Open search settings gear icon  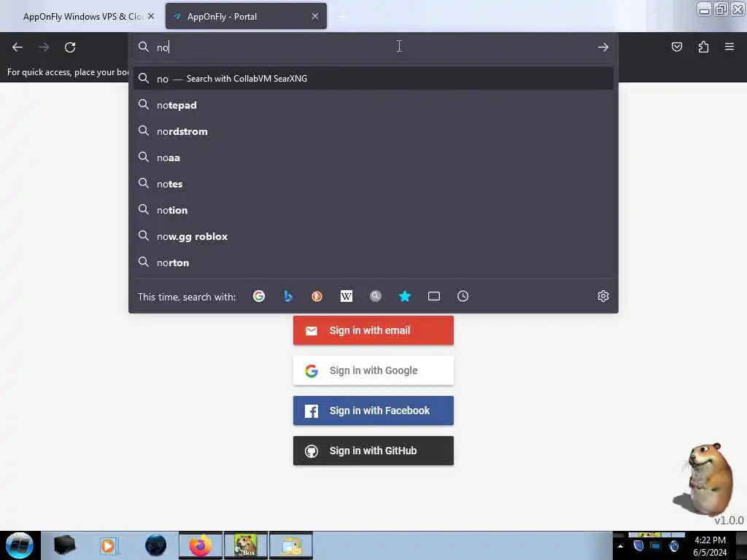point(603,296)
